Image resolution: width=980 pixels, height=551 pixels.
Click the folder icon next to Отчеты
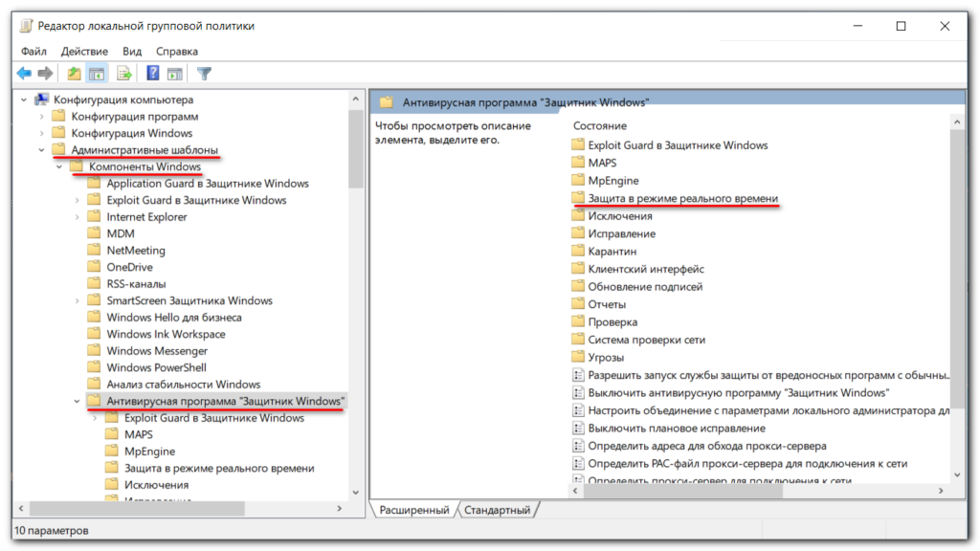click(x=577, y=304)
